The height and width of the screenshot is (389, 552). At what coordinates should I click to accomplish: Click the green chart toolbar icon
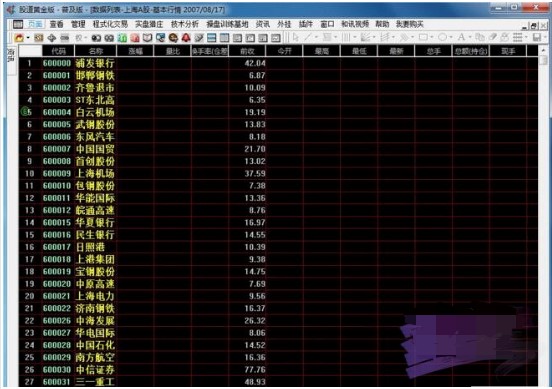tap(122, 38)
